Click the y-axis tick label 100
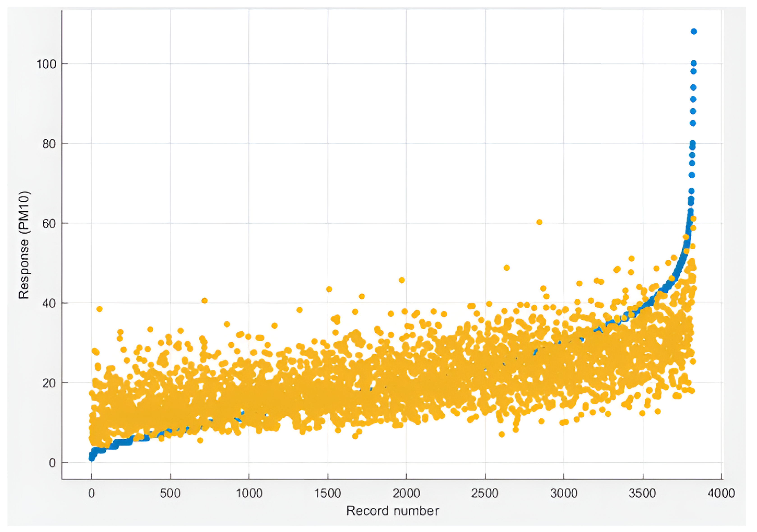Image resolution: width=757 pixels, height=532 pixels. pyautogui.click(x=46, y=64)
